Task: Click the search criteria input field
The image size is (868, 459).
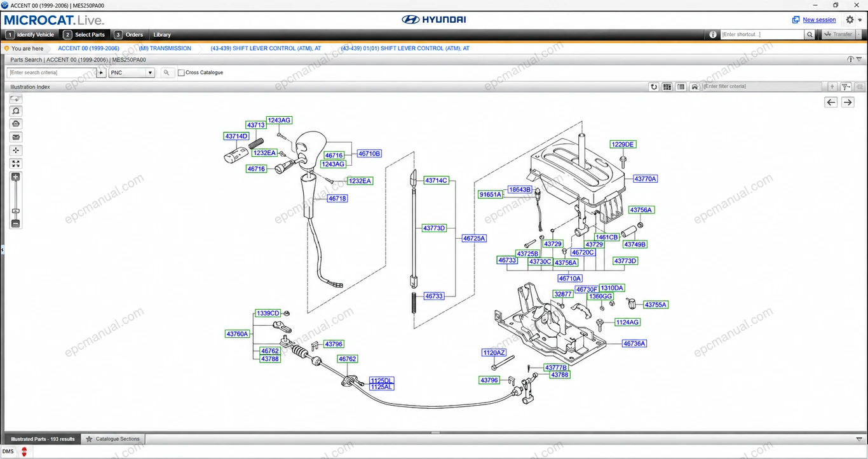Action: click(52, 73)
